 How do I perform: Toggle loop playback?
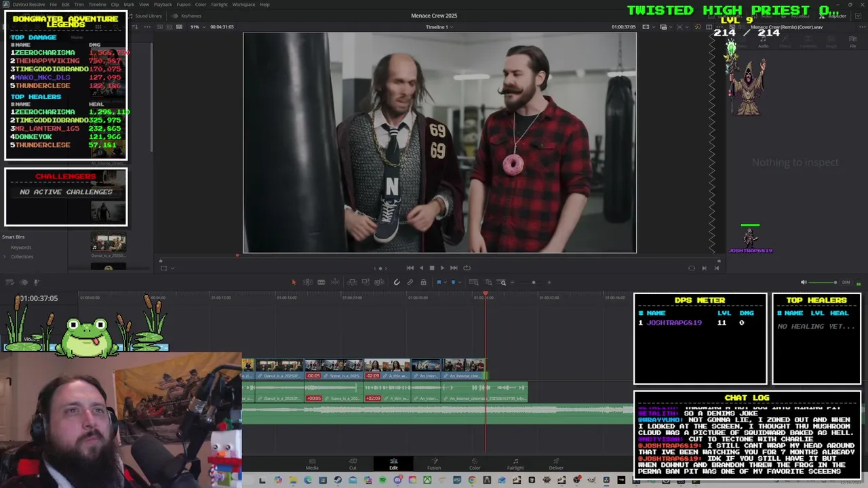[467, 268]
